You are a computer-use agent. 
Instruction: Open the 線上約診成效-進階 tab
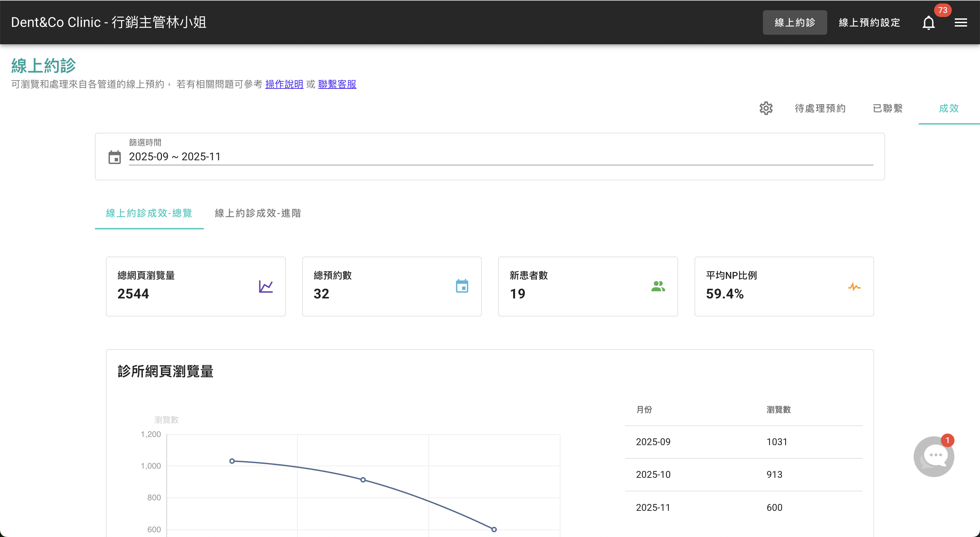coord(258,213)
